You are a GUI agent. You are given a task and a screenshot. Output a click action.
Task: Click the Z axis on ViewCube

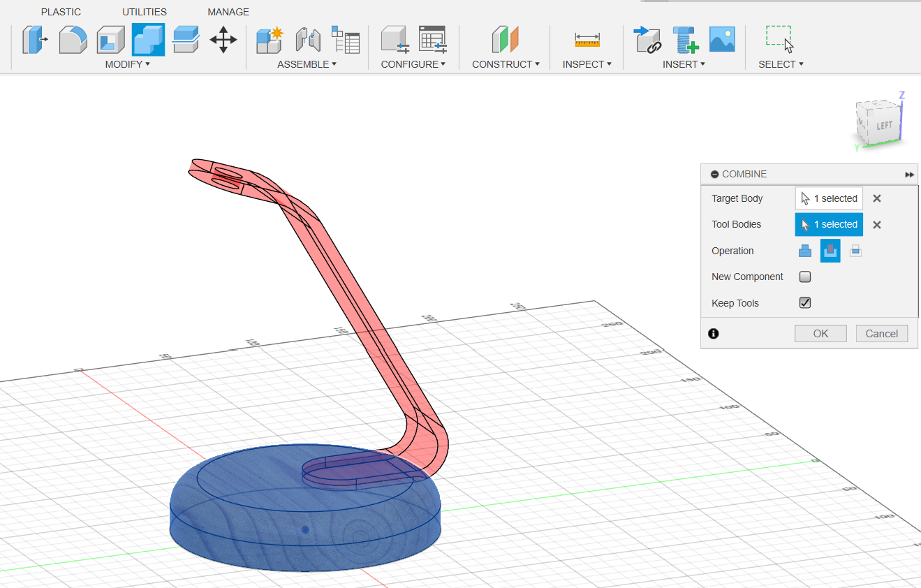pyautogui.click(x=902, y=96)
